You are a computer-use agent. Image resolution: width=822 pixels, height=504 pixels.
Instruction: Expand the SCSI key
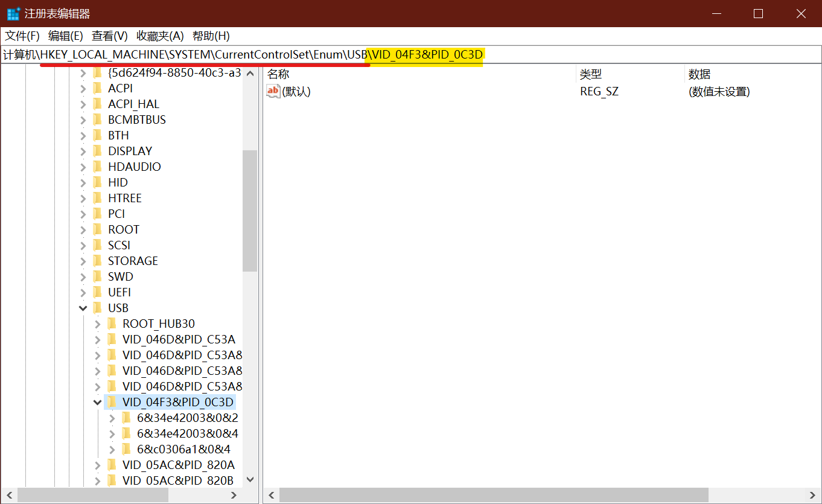[83, 245]
